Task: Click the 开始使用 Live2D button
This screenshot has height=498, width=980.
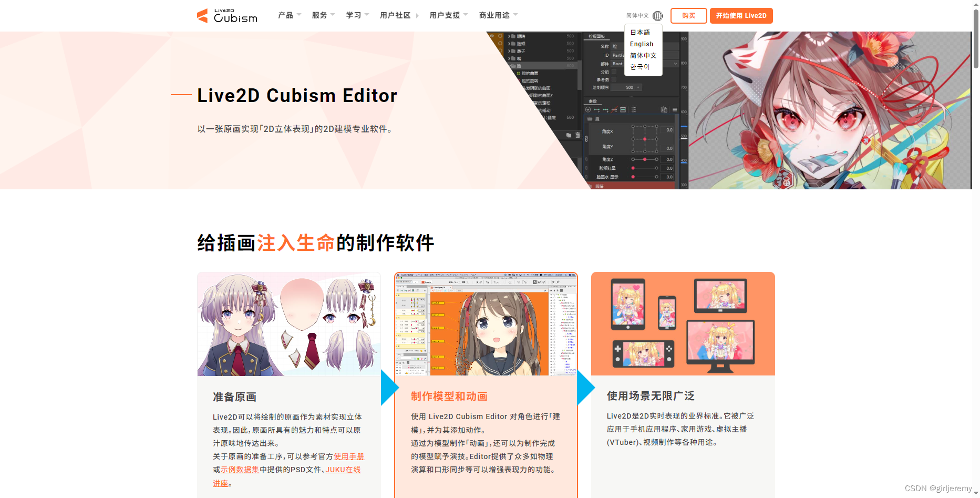Action: click(741, 16)
